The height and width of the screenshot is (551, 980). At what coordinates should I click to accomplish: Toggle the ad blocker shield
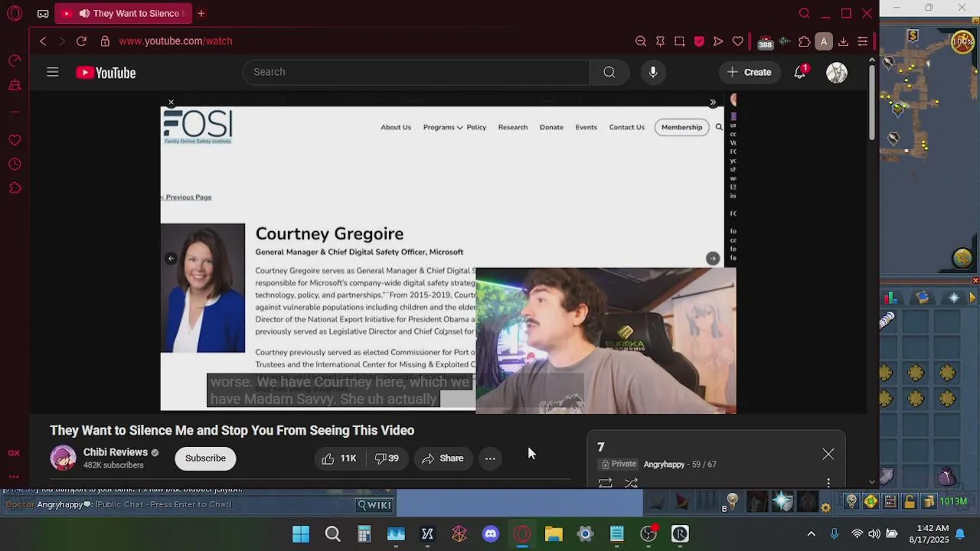tap(699, 41)
